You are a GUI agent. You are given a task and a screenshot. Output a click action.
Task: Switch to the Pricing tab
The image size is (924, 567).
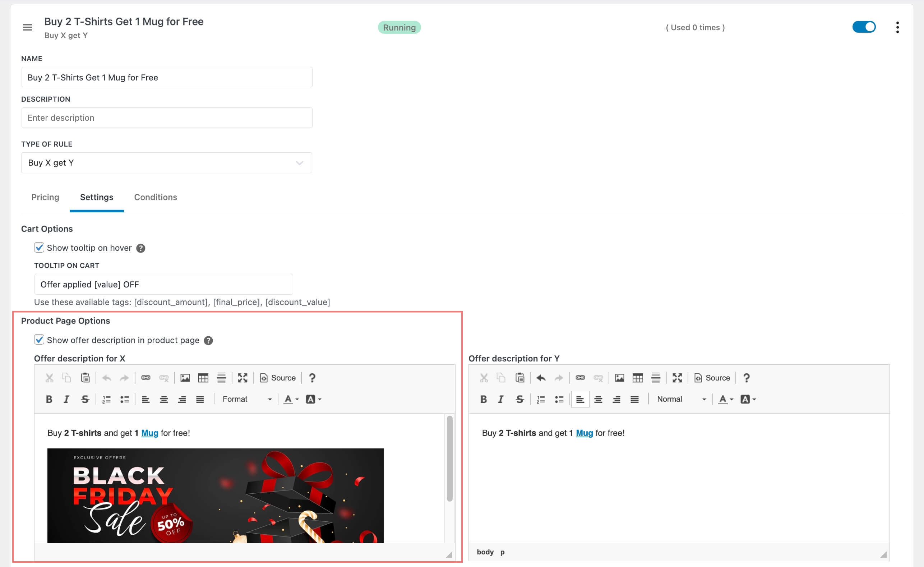45,197
